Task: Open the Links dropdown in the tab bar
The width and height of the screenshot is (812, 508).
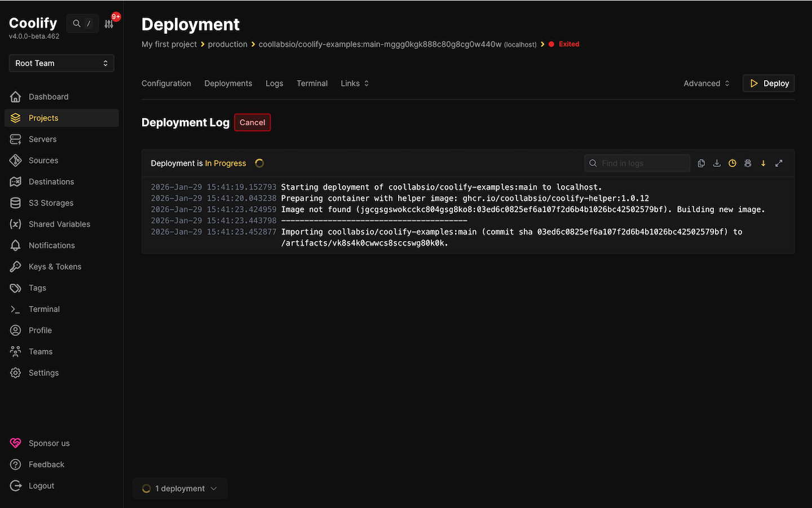Action: pyautogui.click(x=354, y=83)
